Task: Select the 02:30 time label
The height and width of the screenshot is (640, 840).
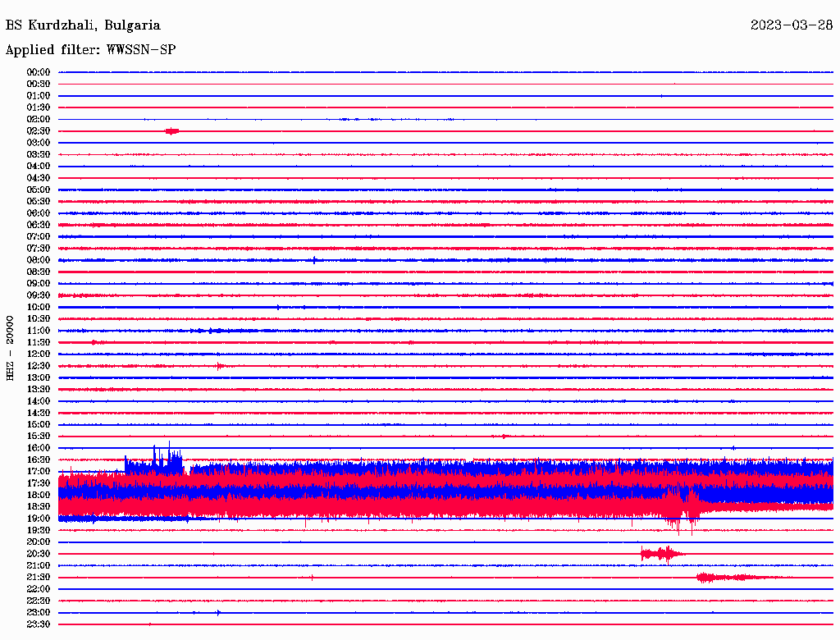Action: tap(39, 130)
